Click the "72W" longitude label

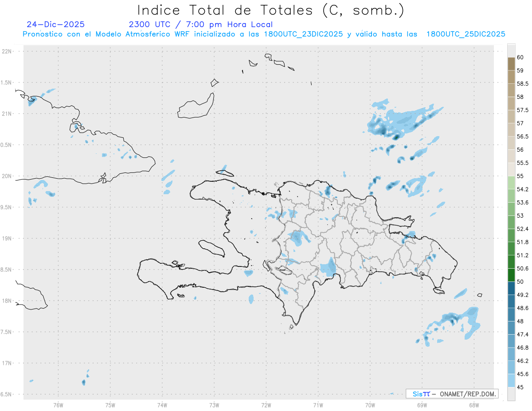266,405
